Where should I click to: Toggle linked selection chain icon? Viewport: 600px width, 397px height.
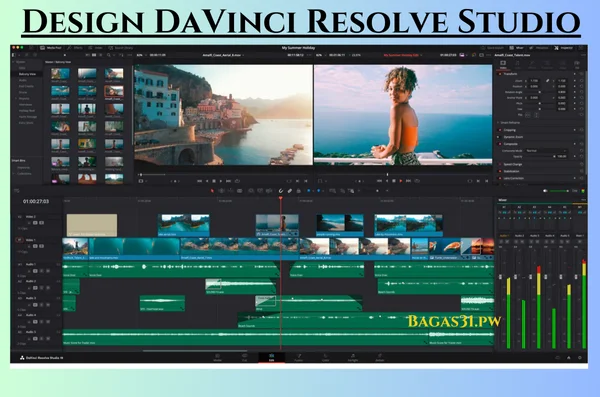coord(290,191)
